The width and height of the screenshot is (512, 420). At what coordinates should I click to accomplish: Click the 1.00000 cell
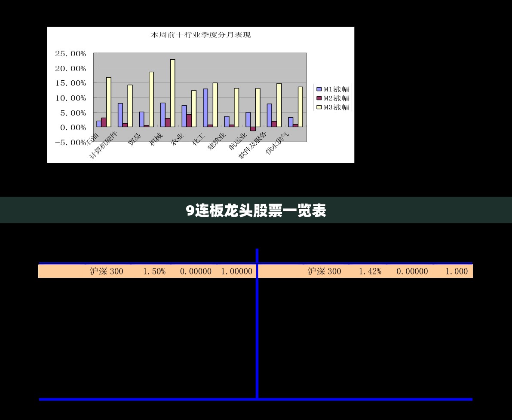click(237, 271)
